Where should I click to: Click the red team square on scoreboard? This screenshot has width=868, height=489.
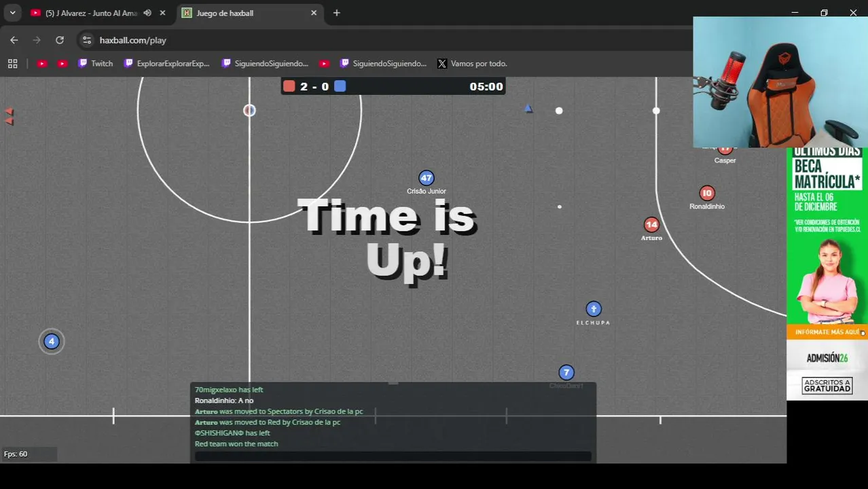click(289, 86)
